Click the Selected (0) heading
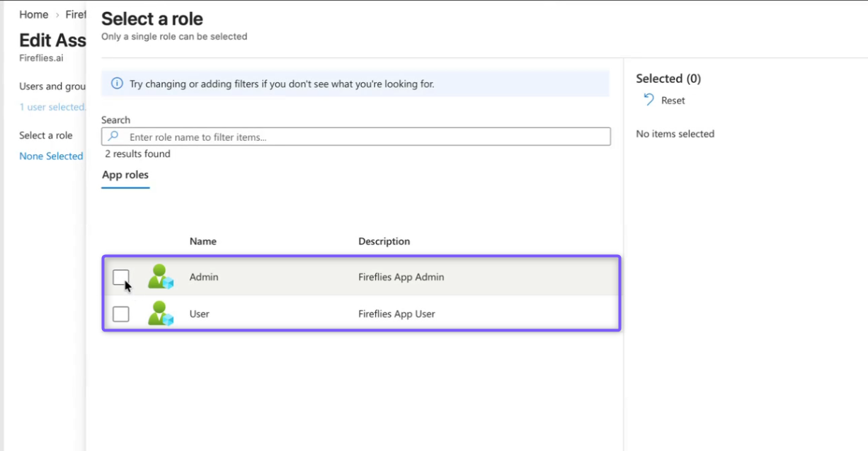 click(668, 79)
